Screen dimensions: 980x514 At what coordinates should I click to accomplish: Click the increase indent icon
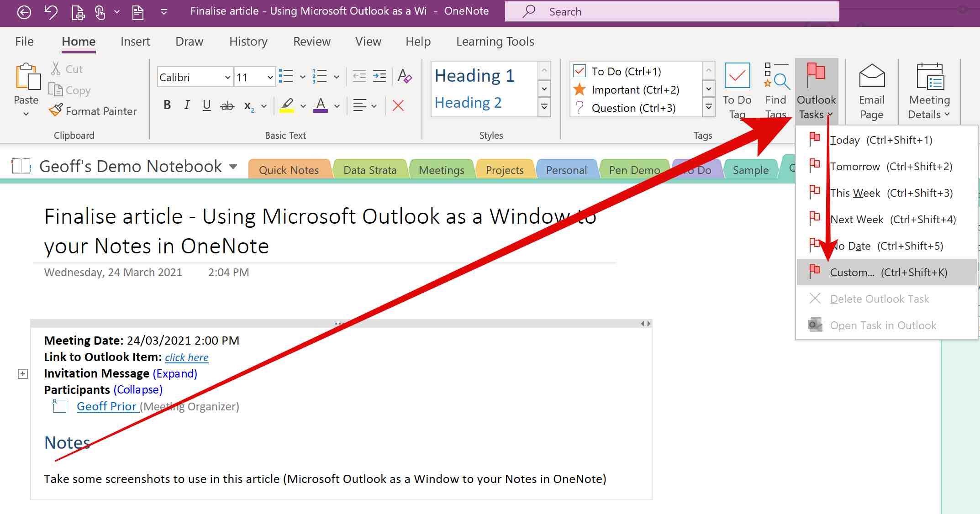[x=379, y=76]
